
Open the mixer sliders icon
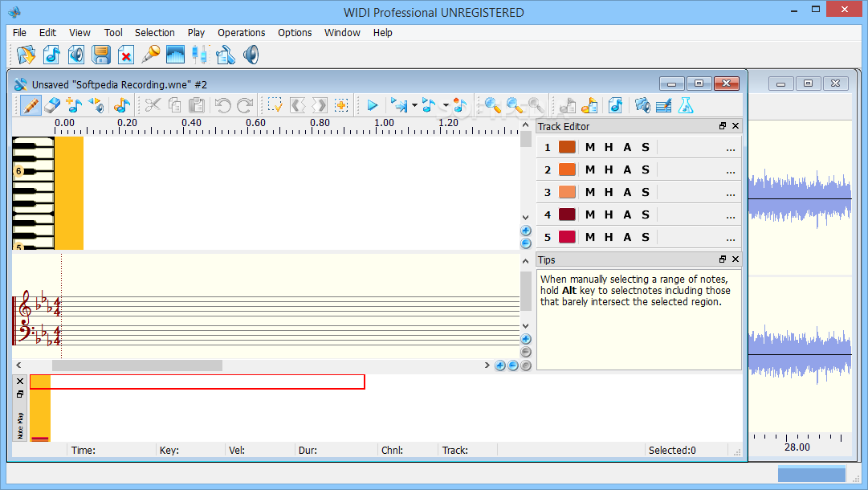pos(200,55)
